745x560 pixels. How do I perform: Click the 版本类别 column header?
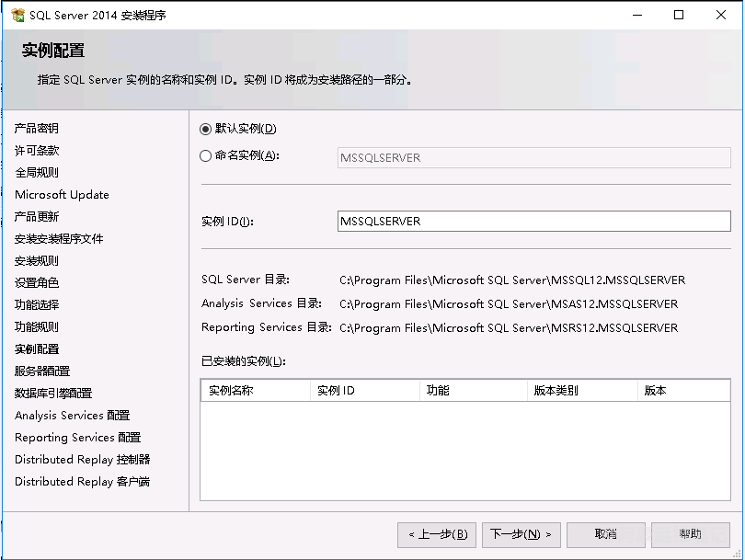coord(580,391)
